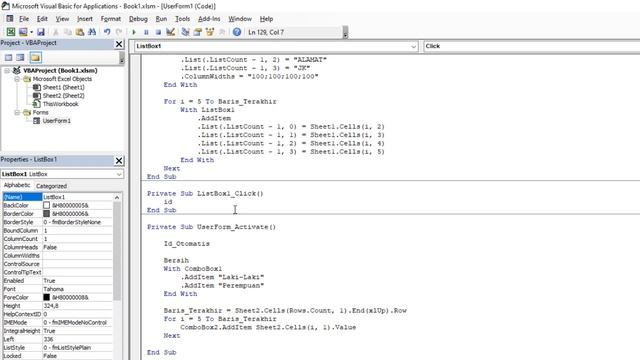Click the Cut toolbar icon
Screen dimensions: 640x360
pyautogui.click(x=56, y=32)
